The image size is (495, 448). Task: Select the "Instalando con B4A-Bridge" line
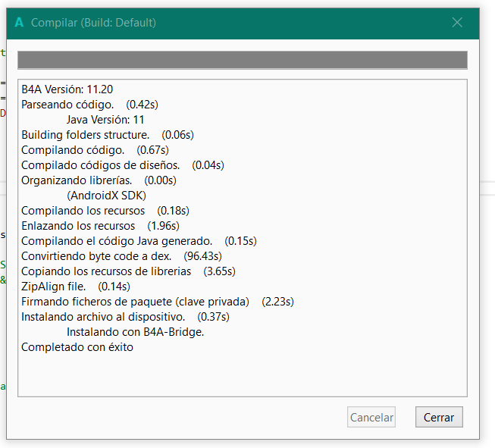(x=136, y=332)
